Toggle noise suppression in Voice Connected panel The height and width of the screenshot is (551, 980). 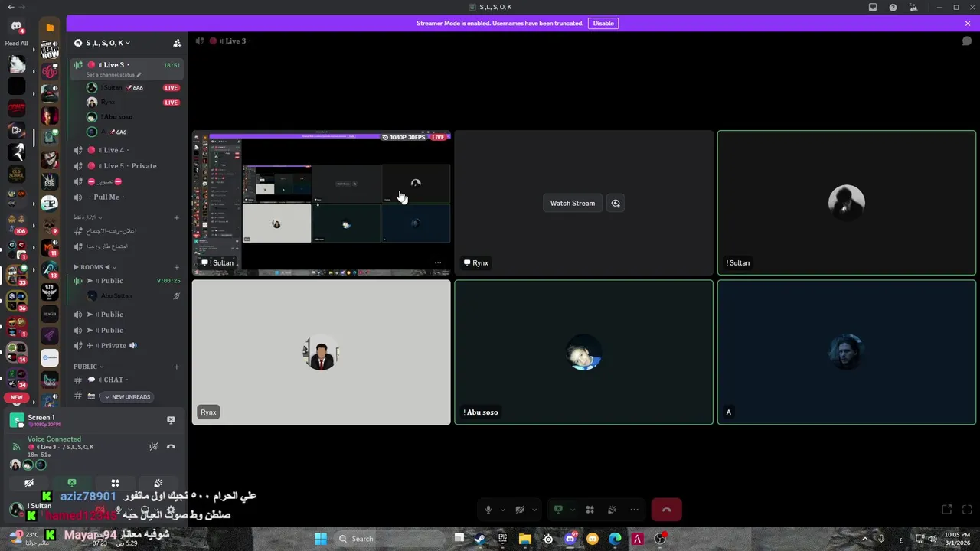point(154,446)
